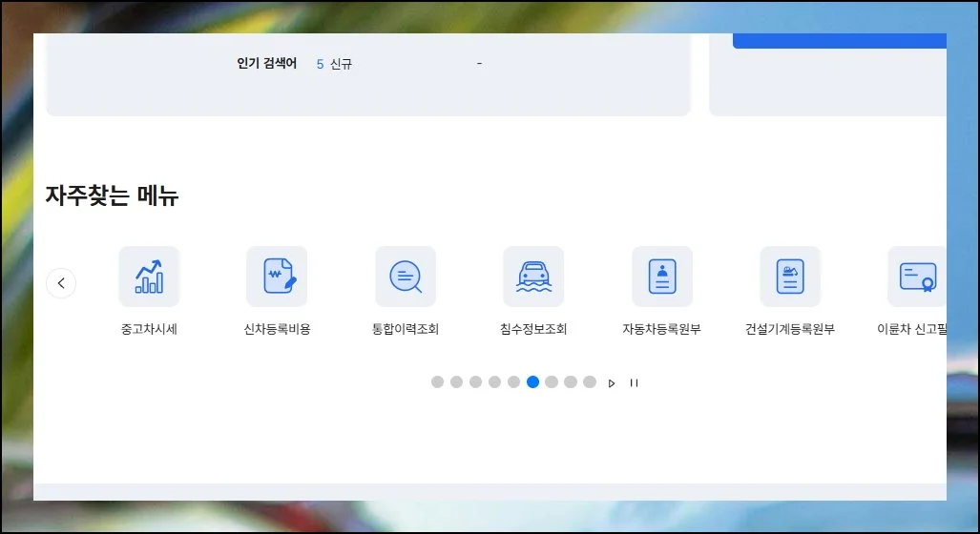Jump to the first carousel pagination dot
Screen dimensions: 980x534
point(437,382)
